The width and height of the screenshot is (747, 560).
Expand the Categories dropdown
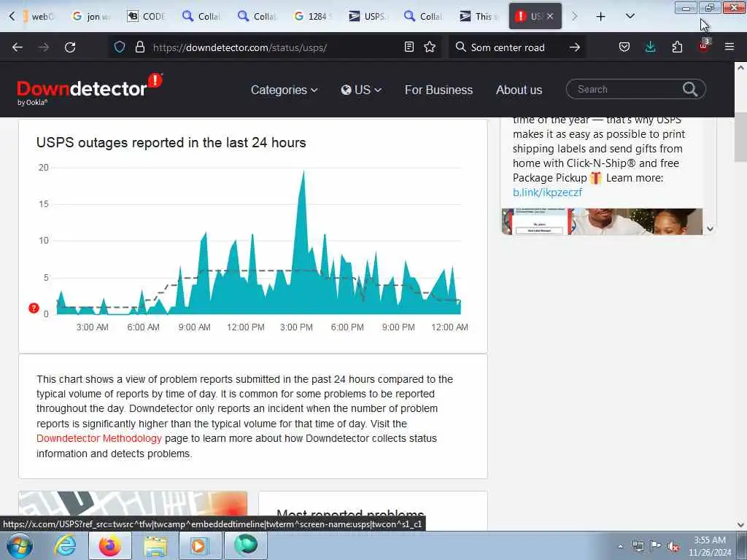click(x=284, y=90)
